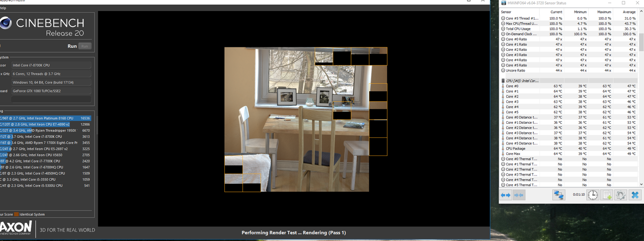Select the Core #5 Thermal Throttling row
The width and height of the screenshot is (644, 241).
click(x=569, y=185)
